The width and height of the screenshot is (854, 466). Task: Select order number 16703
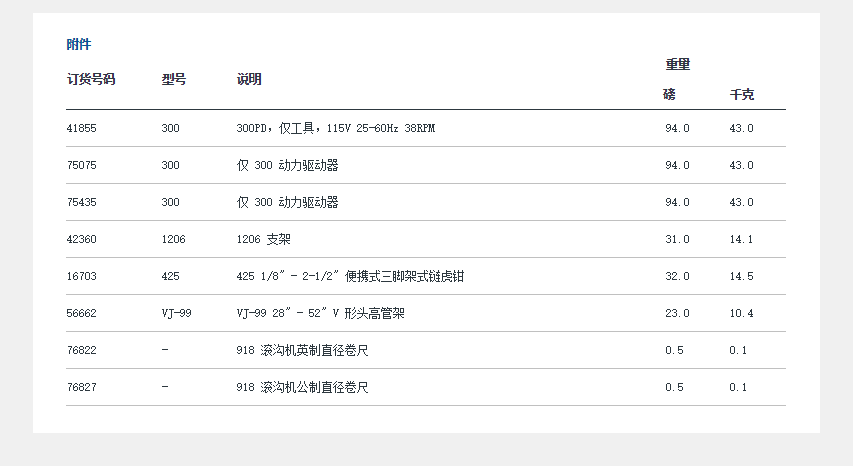tap(82, 276)
